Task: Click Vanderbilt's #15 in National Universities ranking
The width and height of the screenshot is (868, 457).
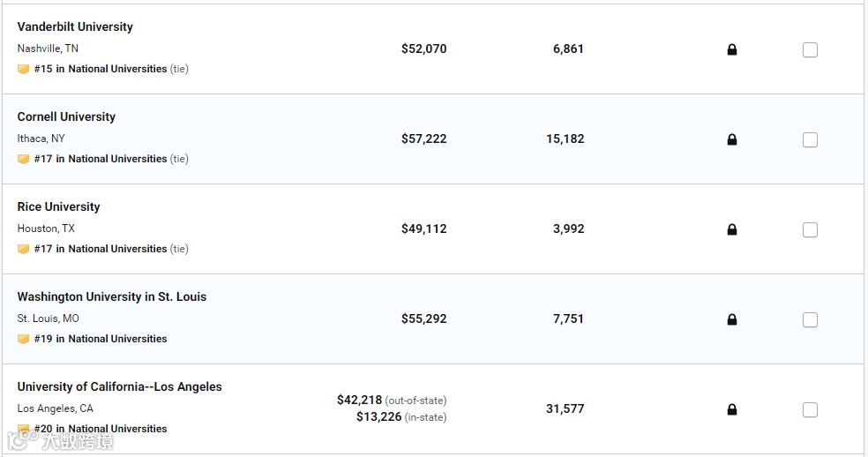Action: pyautogui.click(x=101, y=69)
